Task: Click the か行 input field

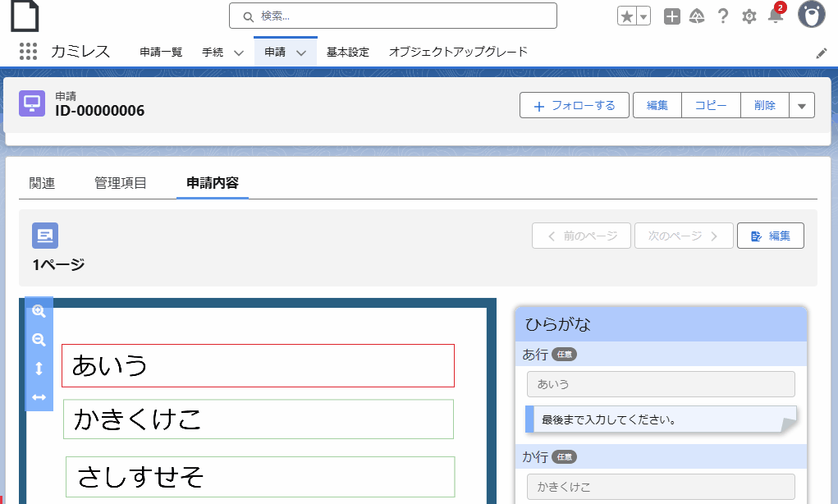Action: (661, 487)
